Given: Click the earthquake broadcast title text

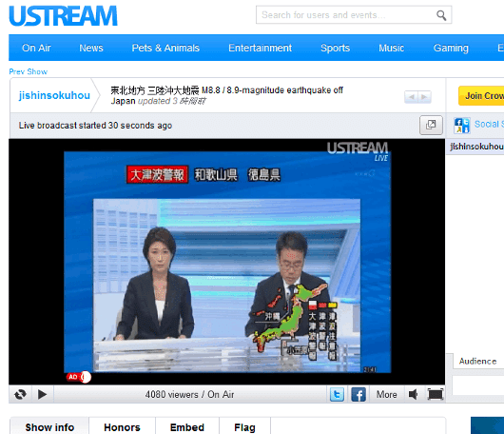Looking at the screenshot, I should [x=227, y=95].
